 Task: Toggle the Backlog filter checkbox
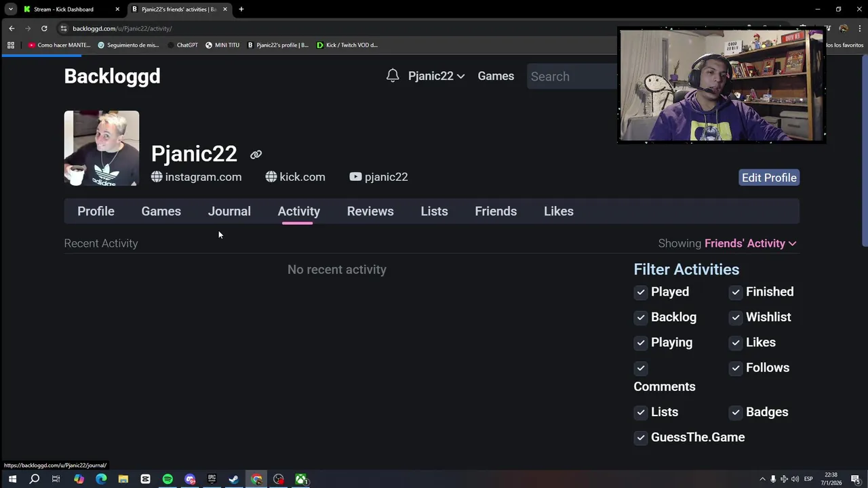641,317
